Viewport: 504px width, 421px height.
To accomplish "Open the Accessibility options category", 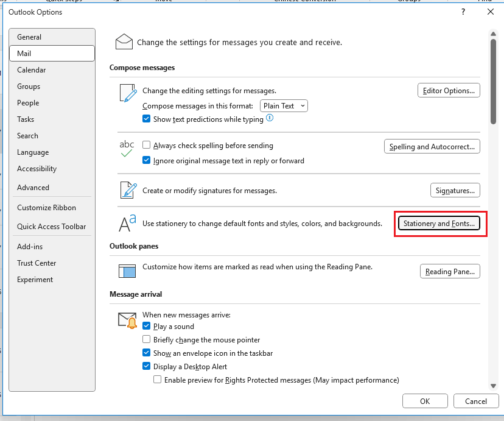I will (x=52, y=169).
